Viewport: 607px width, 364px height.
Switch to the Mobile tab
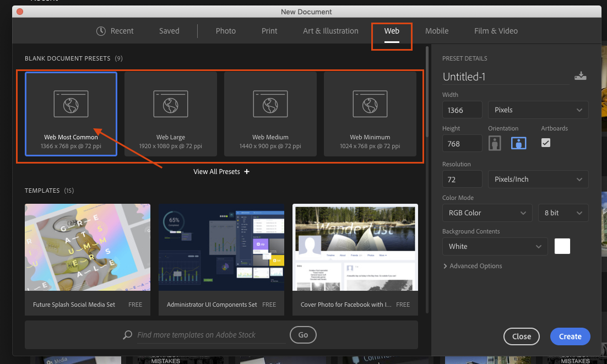(x=437, y=31)
